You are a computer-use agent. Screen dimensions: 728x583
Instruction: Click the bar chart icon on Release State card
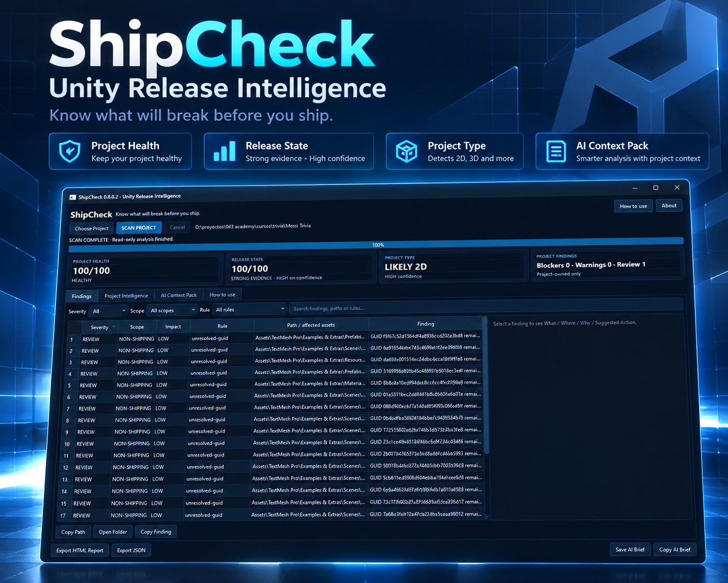pyautogui.click(x=224, y=151)
